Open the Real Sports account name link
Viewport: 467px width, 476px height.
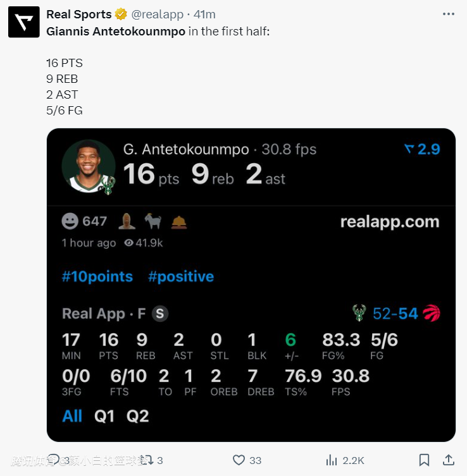[78, 15]
